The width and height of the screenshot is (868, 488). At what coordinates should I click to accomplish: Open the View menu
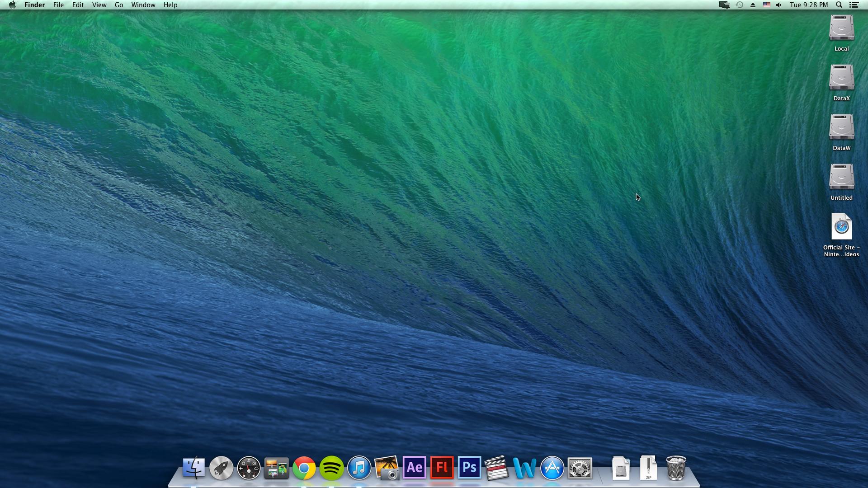tap(99, 5)
